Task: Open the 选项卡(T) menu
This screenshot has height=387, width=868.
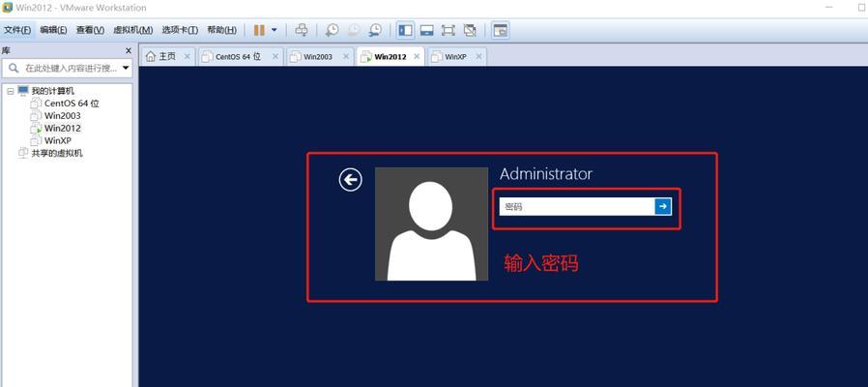Action: click(x=180, y=30)
